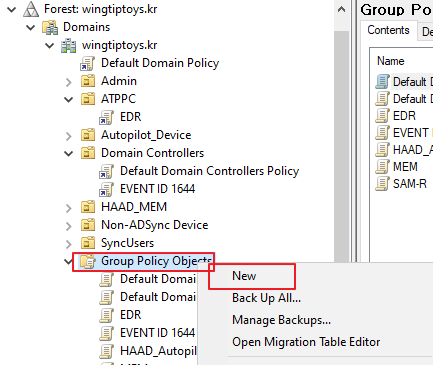The height and width of the screenshot is (365, 433).
Task: Click tree pane scroll up arrow
Action: (x=341, y=9)
